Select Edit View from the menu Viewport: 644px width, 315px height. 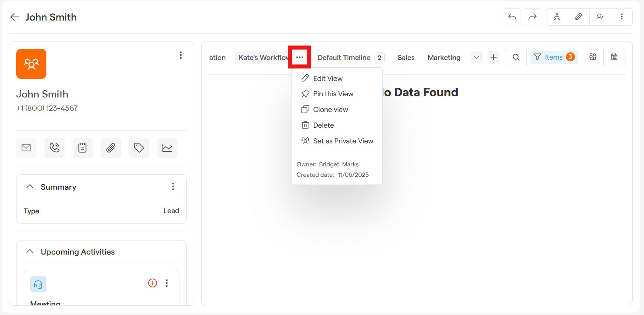(327, 79)
